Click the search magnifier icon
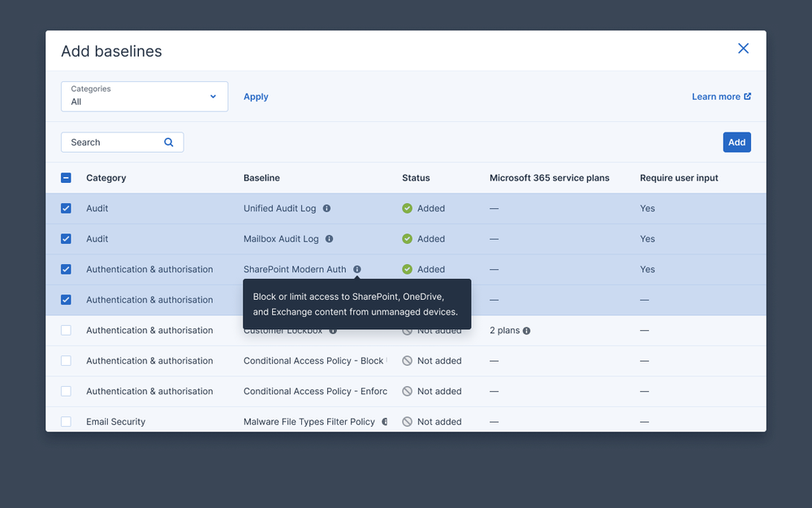This screenshot has width=812, height=508. click(168, 141)
